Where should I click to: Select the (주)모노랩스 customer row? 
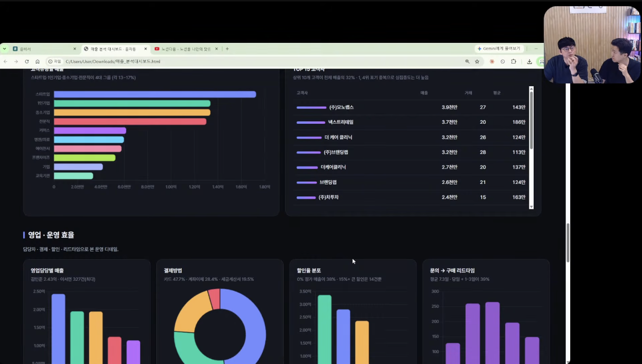tap(411, 107)
